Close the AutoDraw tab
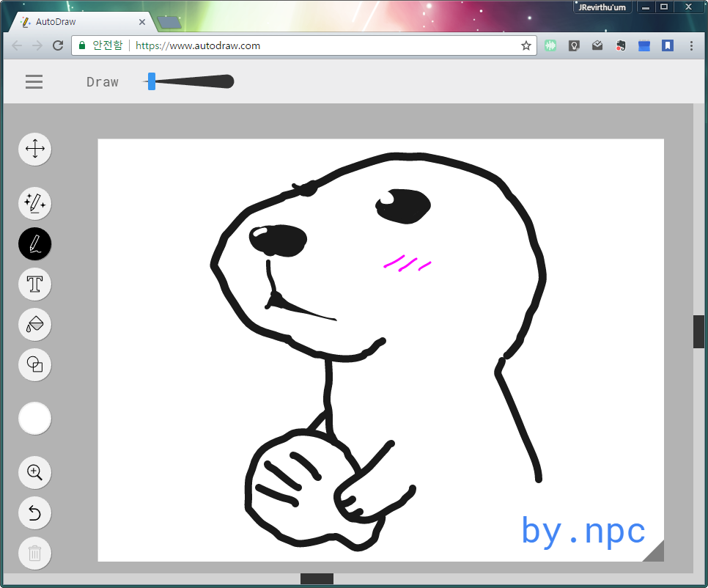Viewport: 708px width, 588px height. click(142, 22)
